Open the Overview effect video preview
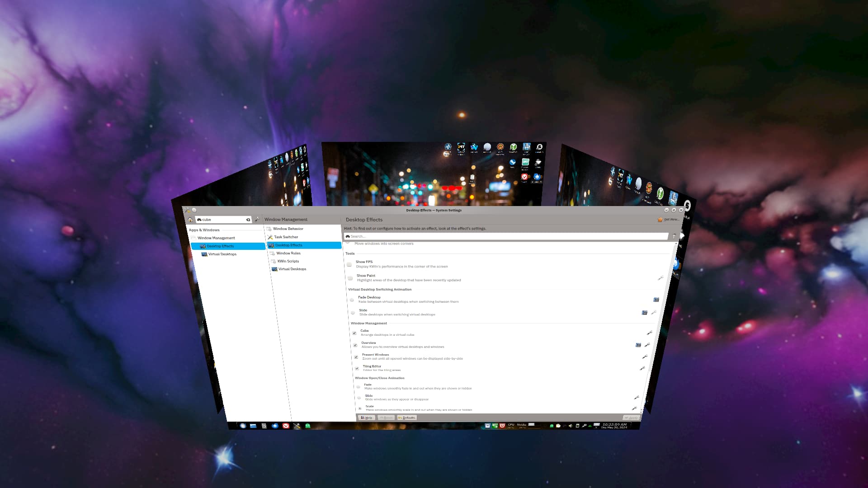 point(638,344)
